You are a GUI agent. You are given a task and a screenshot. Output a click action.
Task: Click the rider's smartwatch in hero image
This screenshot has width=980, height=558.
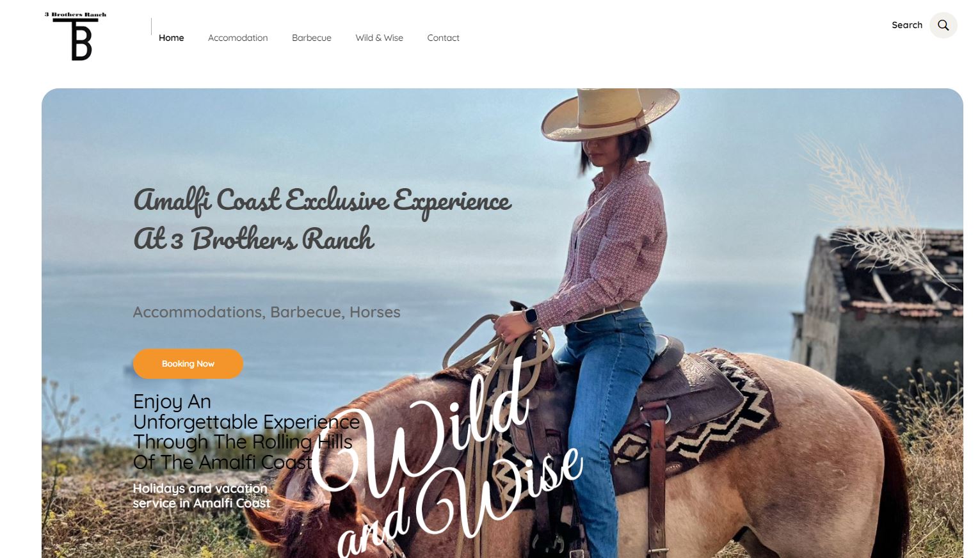(531, 316)
